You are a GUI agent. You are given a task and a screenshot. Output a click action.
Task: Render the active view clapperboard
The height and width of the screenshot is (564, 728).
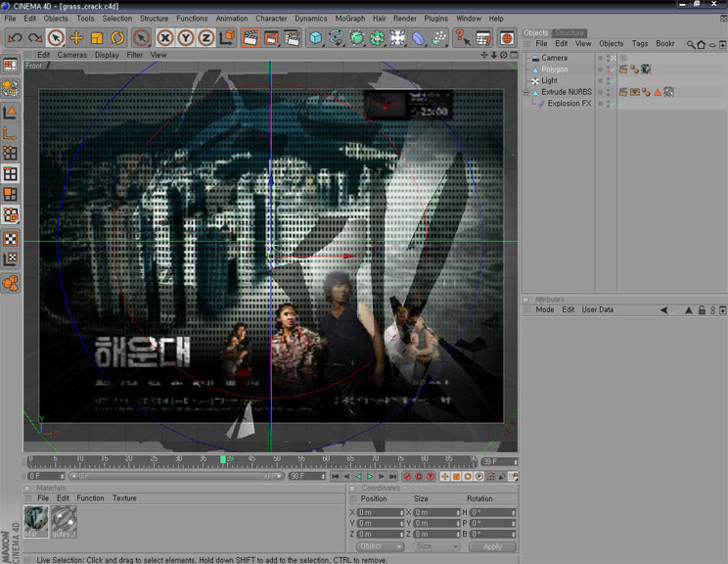250,37
